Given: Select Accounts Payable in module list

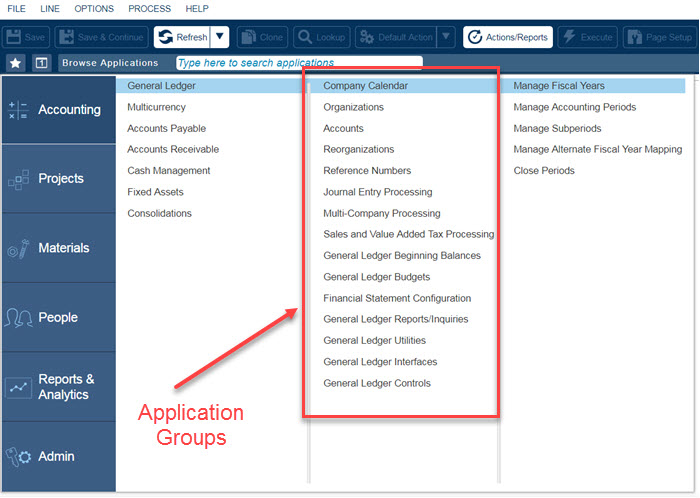Looking at the screenshot, I should coord(168,129).
